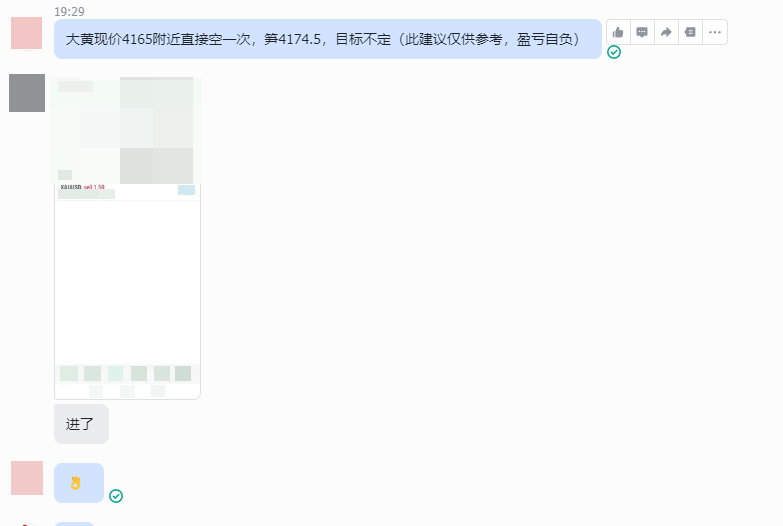Viewport: 783px width, 526px height.
Task: Click the tag label icon in message toolbar
Action: coord(690,32)
